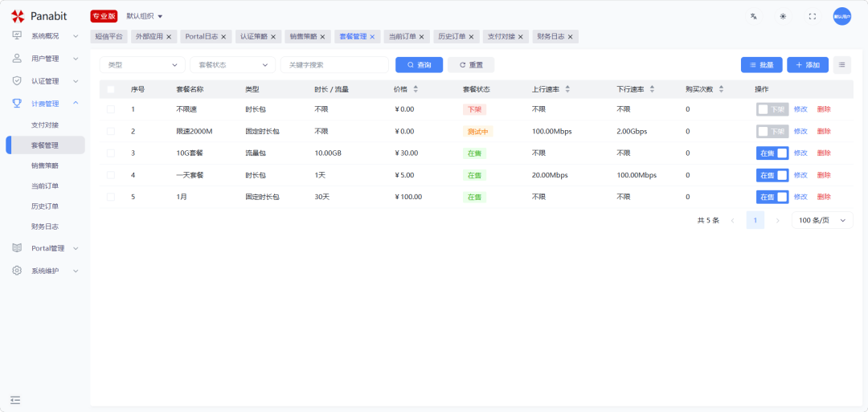This screenshot has width=868, height=412.
Task: Collapse the 计费管理 sidebar menu
Action: 45,104
